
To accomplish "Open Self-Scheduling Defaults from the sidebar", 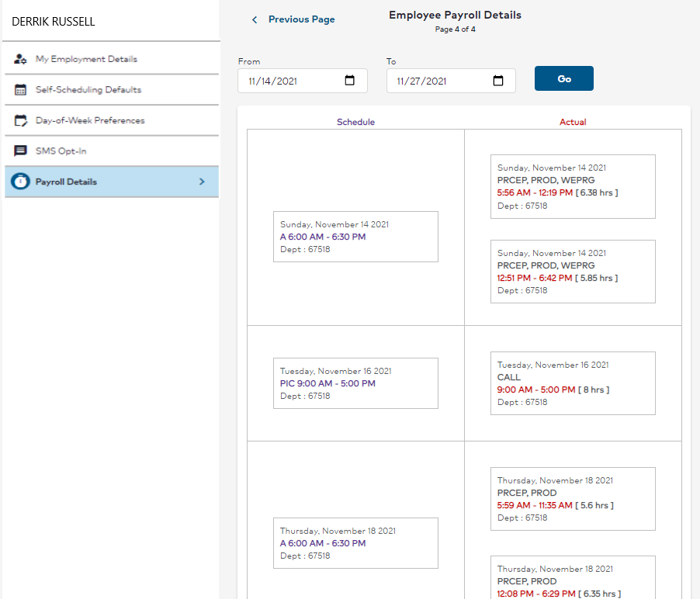I will (88, 88).
